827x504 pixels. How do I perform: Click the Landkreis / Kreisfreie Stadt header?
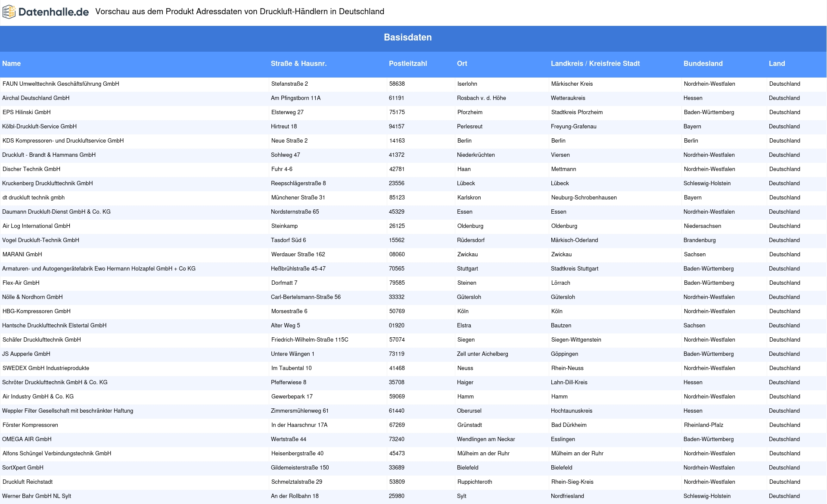coord(595,63)
